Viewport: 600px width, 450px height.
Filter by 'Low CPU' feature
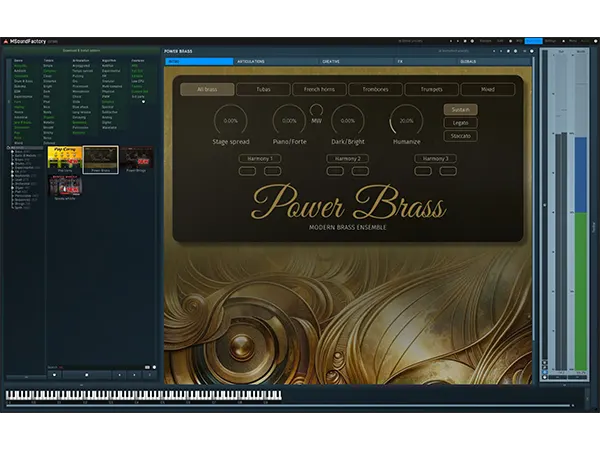pos(138,81)
